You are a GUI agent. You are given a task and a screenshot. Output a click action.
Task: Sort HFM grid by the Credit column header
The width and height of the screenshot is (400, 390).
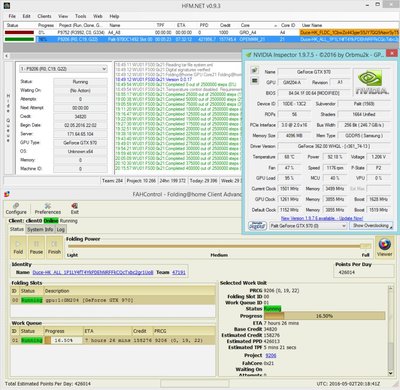pyautogui.click(x=225, y=25)
